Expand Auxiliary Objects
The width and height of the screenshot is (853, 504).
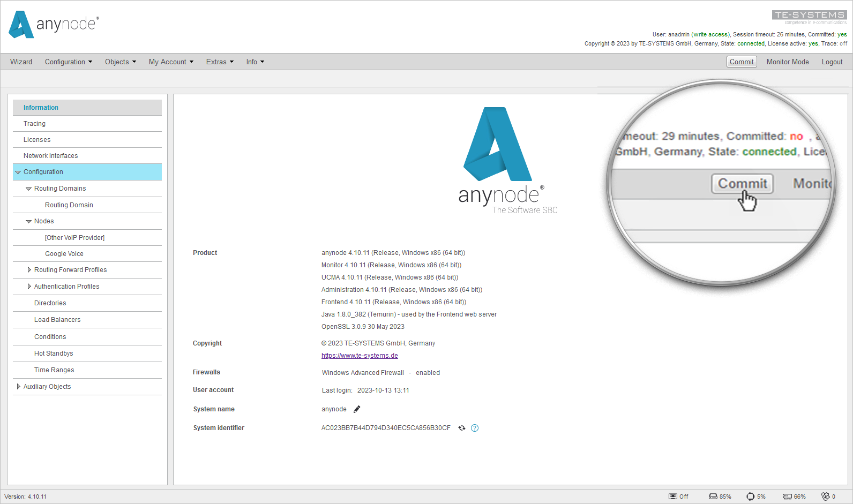point(18,387)
